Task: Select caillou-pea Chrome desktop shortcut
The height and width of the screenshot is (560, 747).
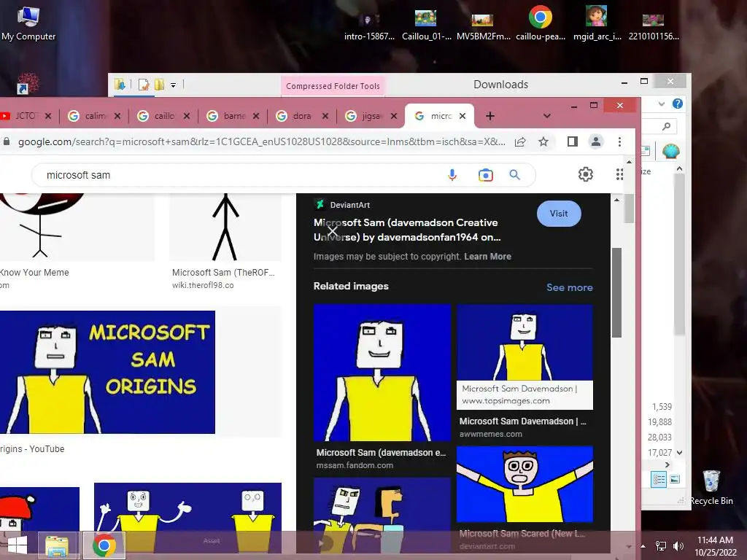Action: pyautogui.click(x=541, y=23)
